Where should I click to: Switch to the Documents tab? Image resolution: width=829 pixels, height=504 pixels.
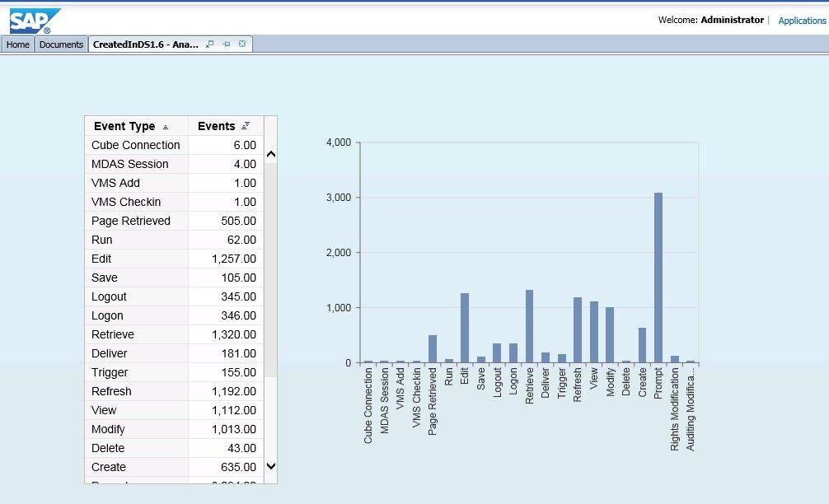coord(61,44)
